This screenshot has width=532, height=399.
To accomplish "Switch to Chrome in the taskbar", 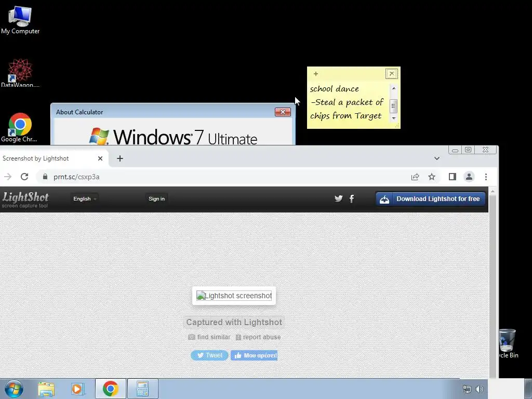I will [110, 389].
